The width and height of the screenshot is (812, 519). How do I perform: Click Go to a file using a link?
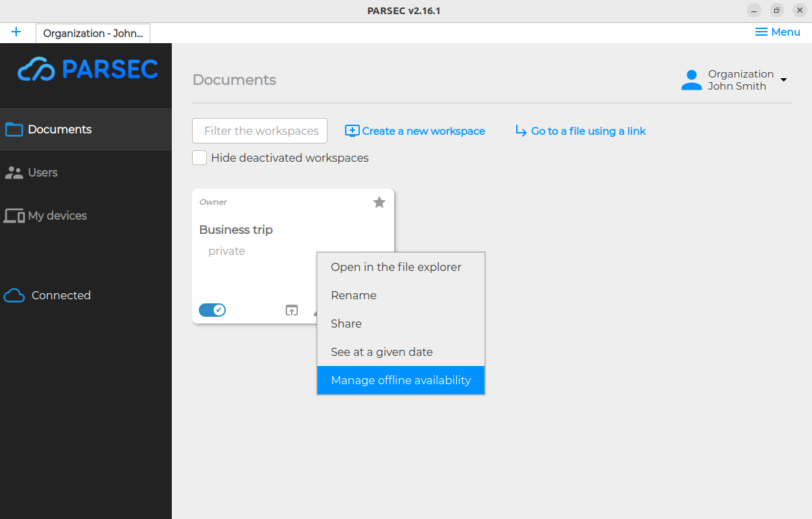(580, 131)
